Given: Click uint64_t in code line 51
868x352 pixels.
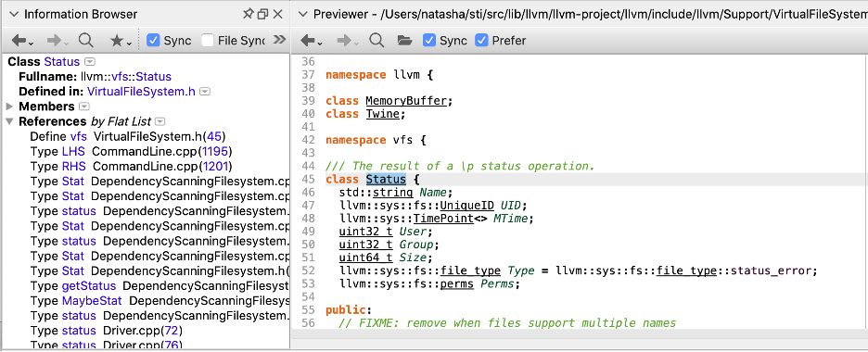Looking at the screenshot, I should (x=365, y=258).
